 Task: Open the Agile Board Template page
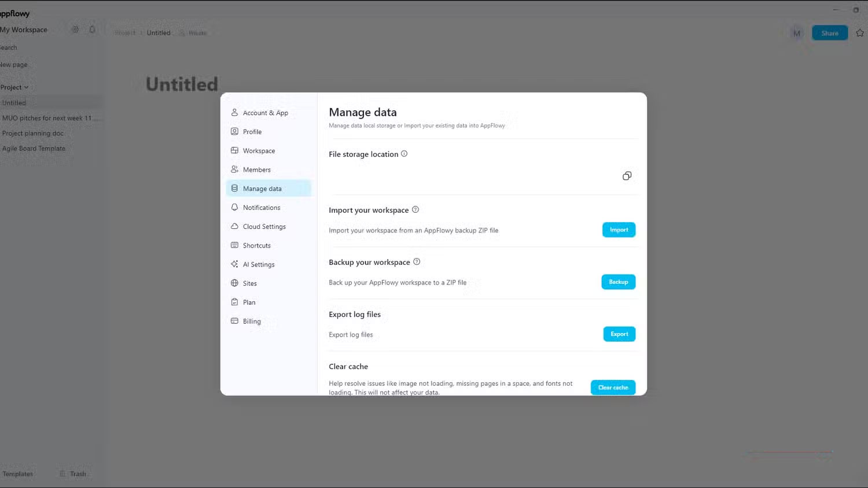(x=34, y=149)
